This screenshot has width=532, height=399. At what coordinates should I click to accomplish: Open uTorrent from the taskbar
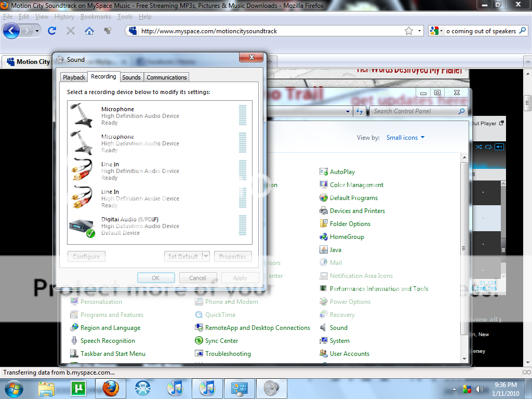[77, 388]
